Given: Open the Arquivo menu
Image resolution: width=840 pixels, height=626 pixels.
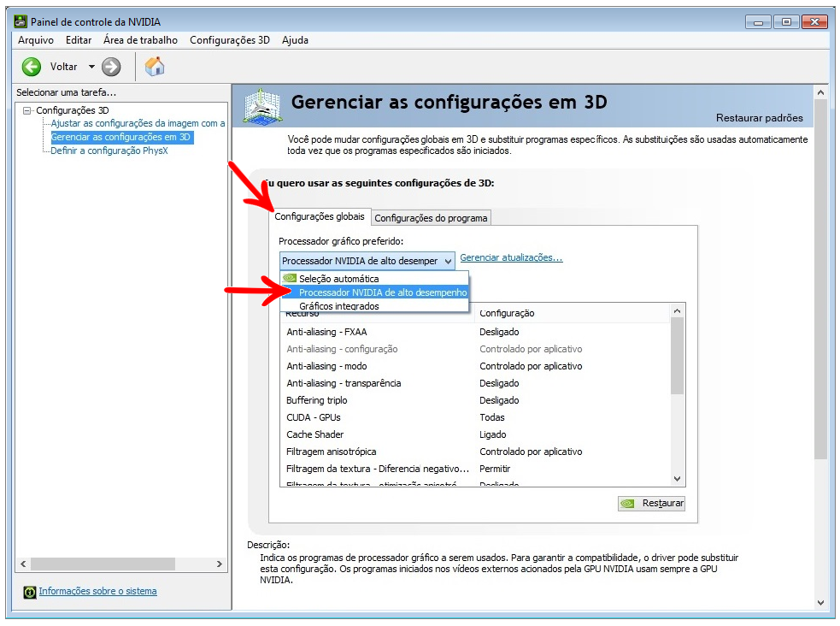Looking at the screenshot, I should (x=36, y=40).
